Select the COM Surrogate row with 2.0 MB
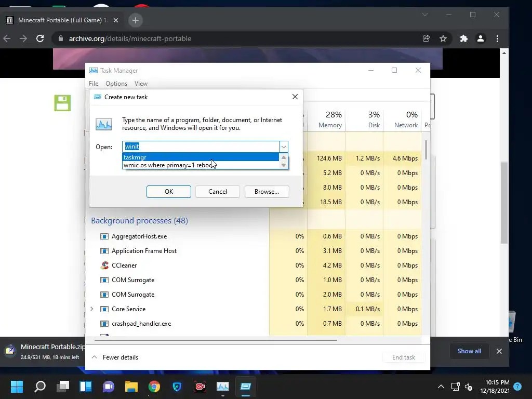Viewport: 532px width, 399px height. pyautogui.click(x=254, y=295)
